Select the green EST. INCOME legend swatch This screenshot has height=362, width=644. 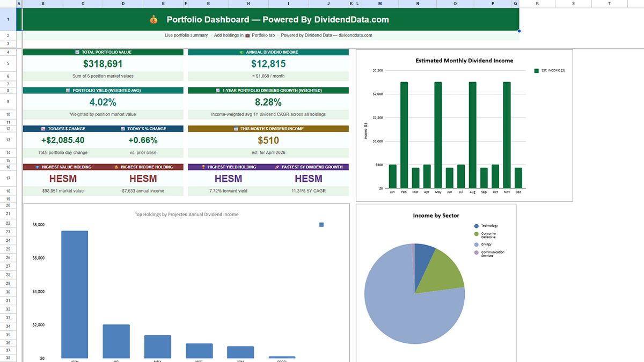coord(536,70)
